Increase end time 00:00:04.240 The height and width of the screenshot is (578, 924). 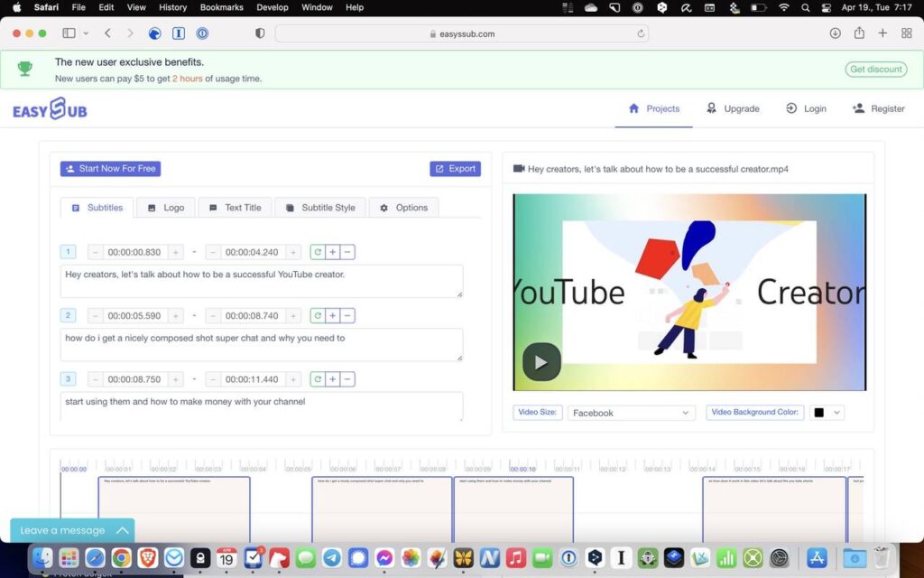click(x=293, y=253)
